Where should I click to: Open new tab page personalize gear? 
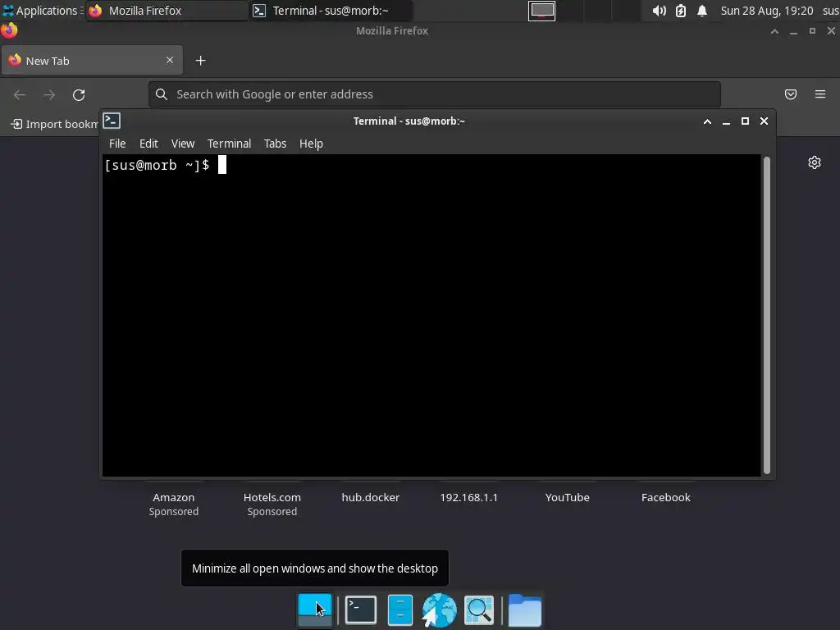[x=815, y=162]
